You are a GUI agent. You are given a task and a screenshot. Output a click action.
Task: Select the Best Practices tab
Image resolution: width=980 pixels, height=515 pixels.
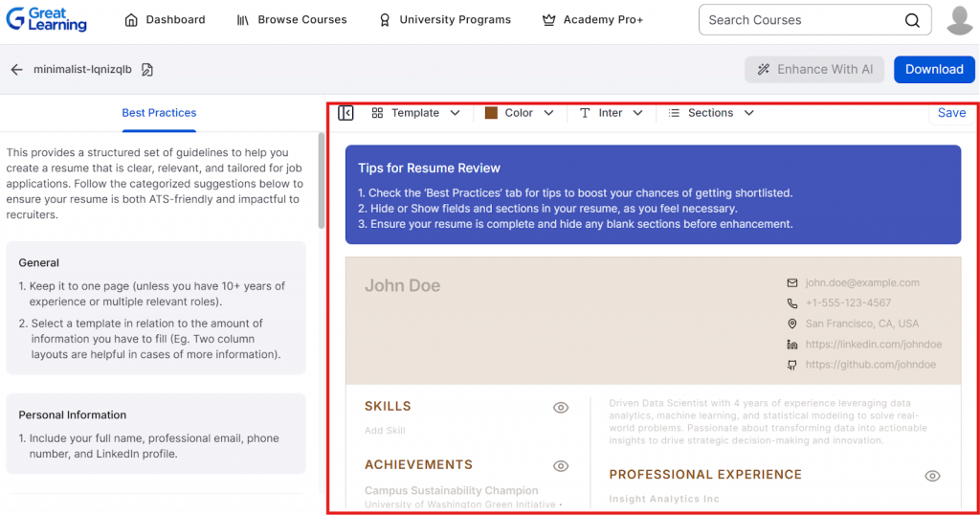(x=159, y=113)
